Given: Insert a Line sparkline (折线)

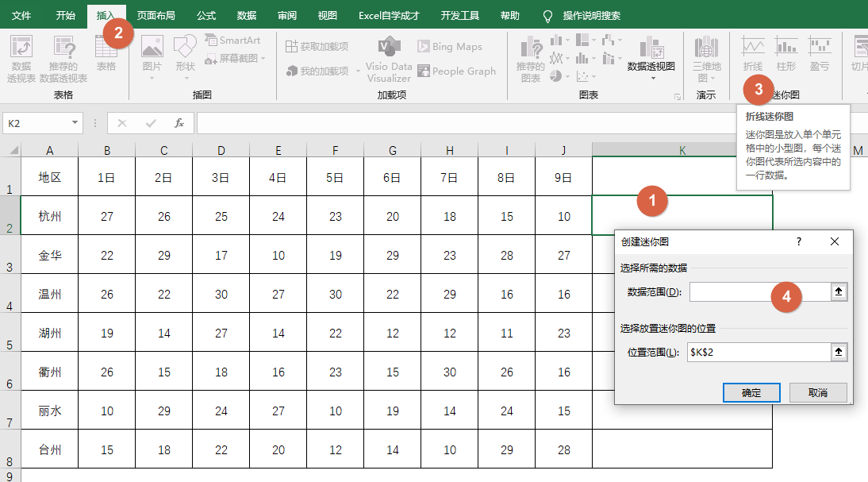Looking at the screenshot, I should pyautogui.click(x=753, y=54).
